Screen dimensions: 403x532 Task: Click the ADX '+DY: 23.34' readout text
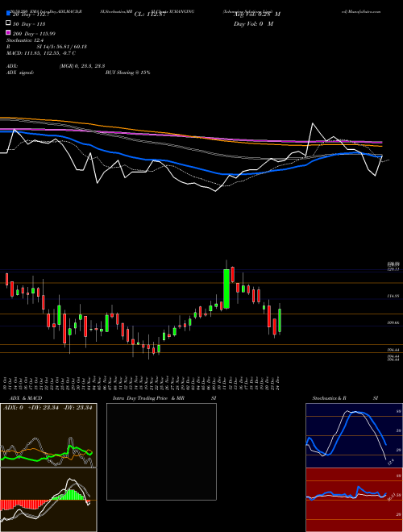[44, 408]
